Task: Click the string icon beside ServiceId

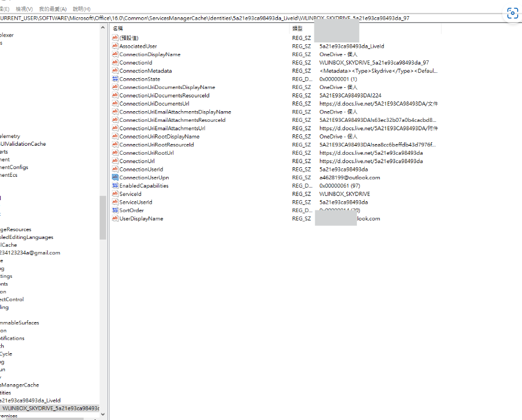Action: tap(115, 194)
